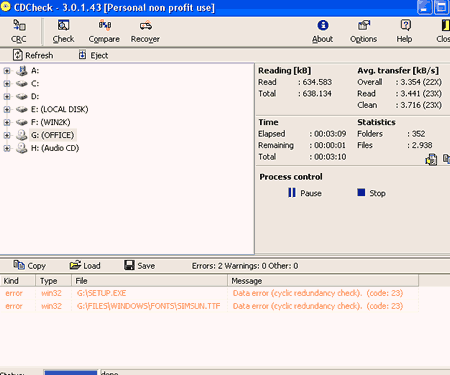This screenshot has height=375, width=450.
Task: Stop the running process
Action: 371,193
